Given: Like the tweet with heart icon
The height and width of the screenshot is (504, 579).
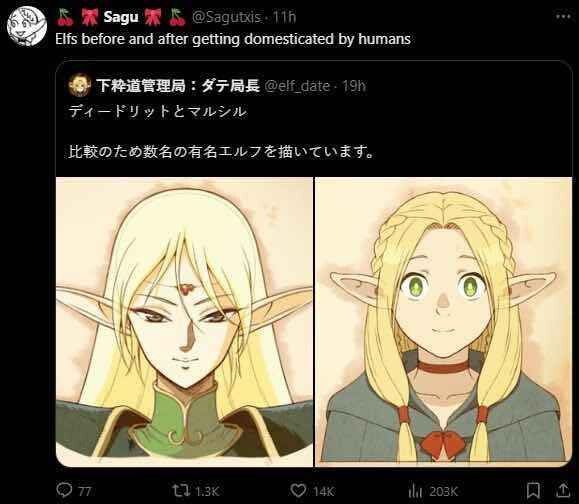Looking at the screenshot, I should pyautogui.click(x=298, y=491).
